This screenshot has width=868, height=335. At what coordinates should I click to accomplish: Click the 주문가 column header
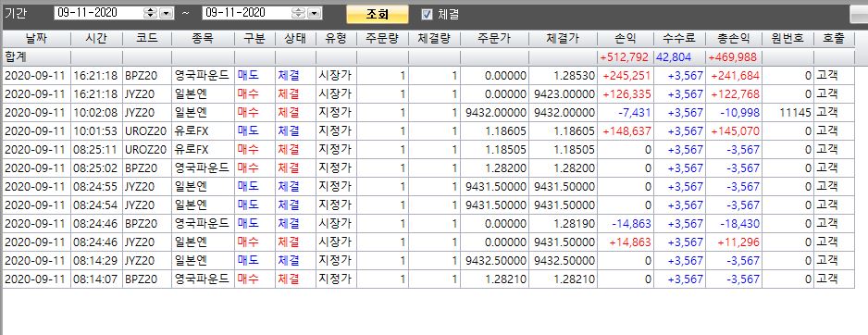coord(494,39)
